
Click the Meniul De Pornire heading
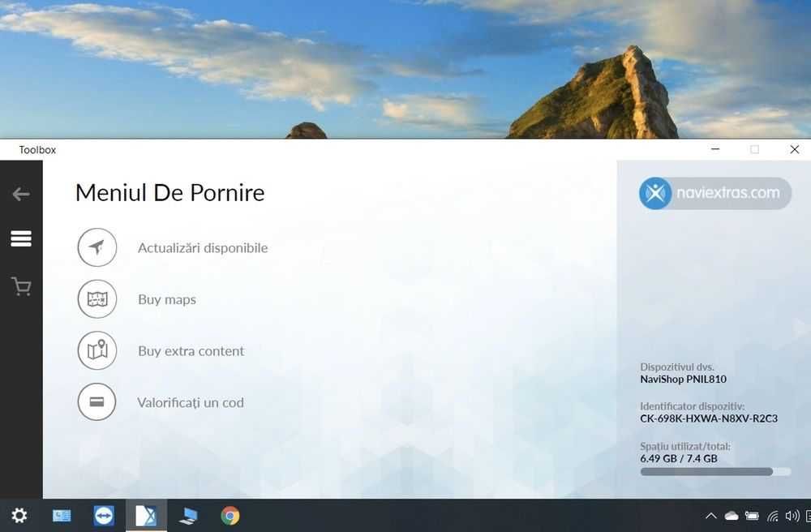[169, 193]
